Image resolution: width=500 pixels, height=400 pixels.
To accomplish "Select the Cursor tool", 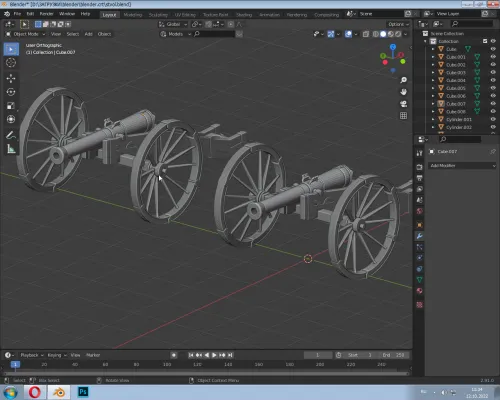I will click(11, 63).
